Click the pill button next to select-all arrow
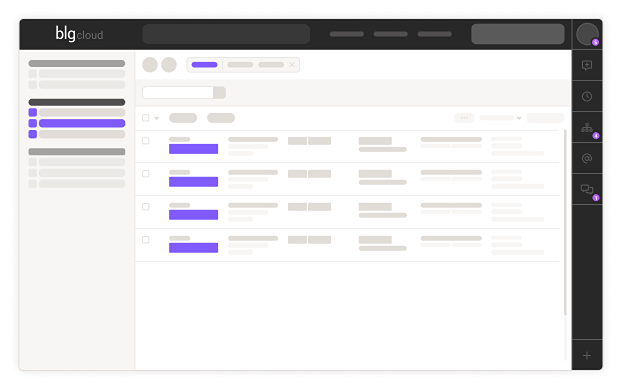The image size is (622, 389). click(x=183, y=118)
